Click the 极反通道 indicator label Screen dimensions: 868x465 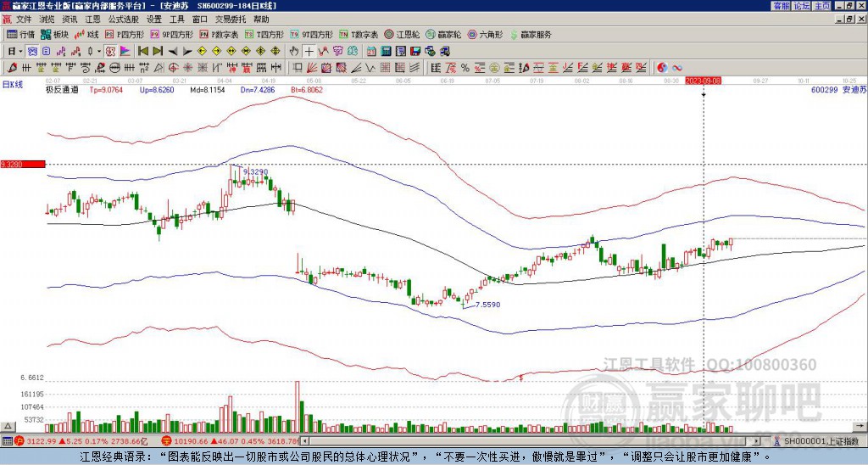62,90
